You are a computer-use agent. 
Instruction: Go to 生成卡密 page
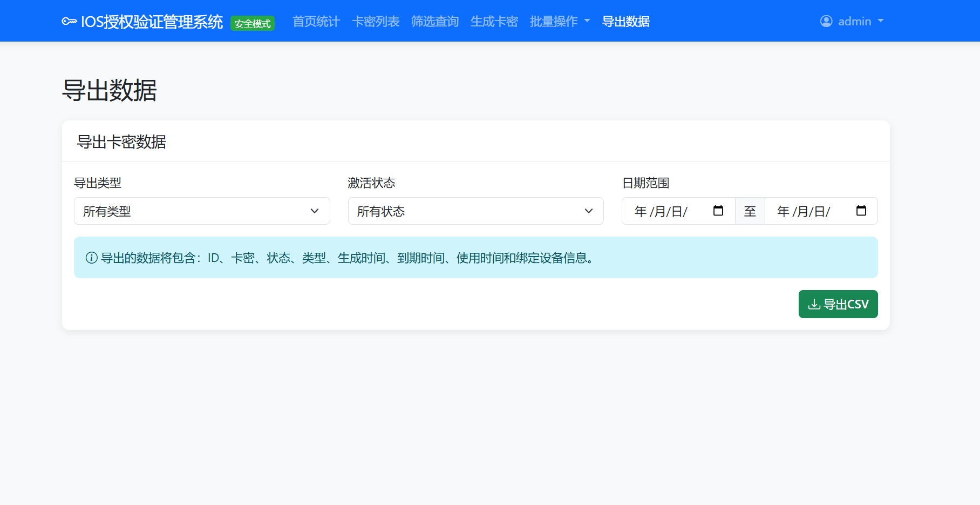coord(494,22)
